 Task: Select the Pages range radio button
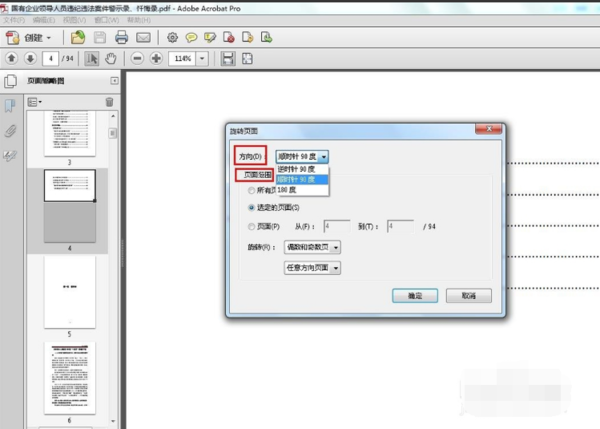(x=251, y=227)
